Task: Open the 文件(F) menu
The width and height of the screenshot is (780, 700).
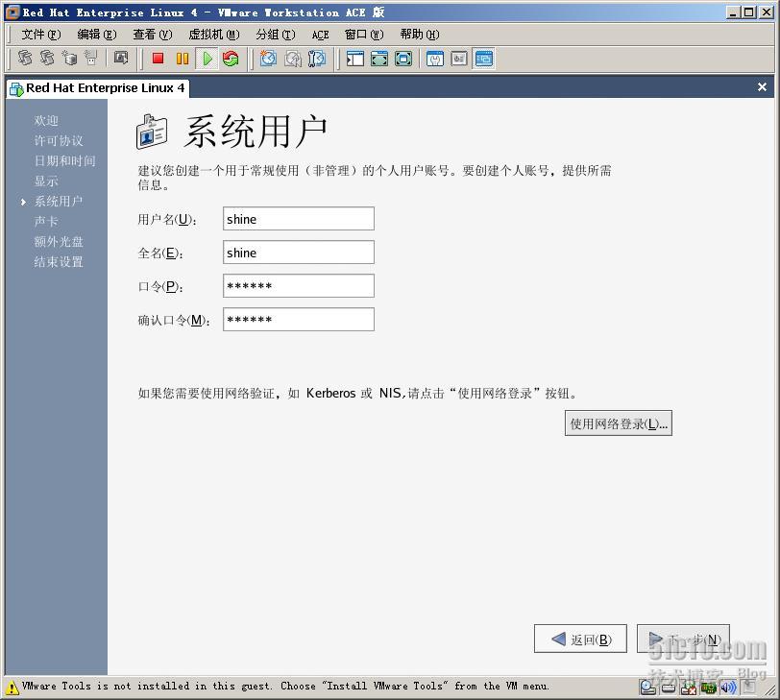Action: pos(40,35)
